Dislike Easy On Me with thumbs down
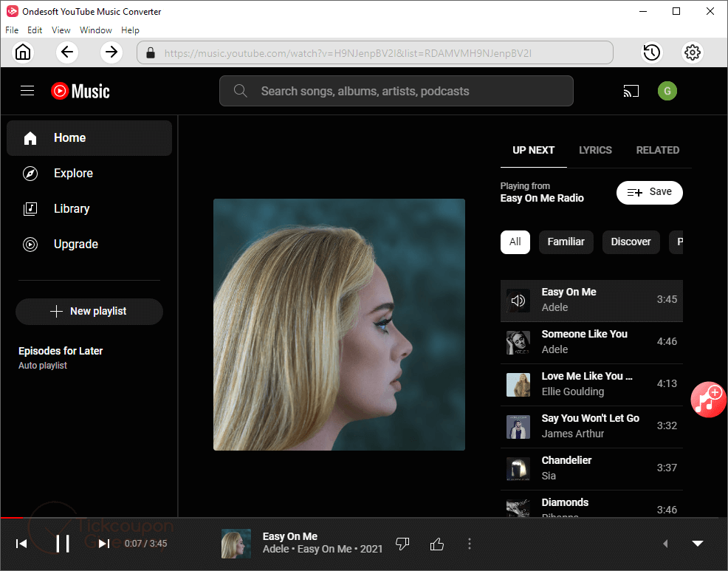This screenshot has width=728, height=571. tap(402, 544)
